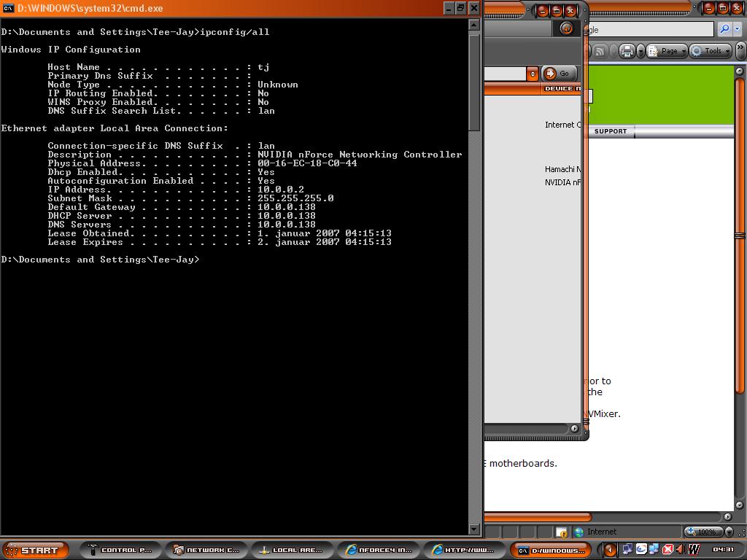Expand the print options dropdown arrow
The height and width of the screenshot is (560, 747).
[x=640, y=51]
